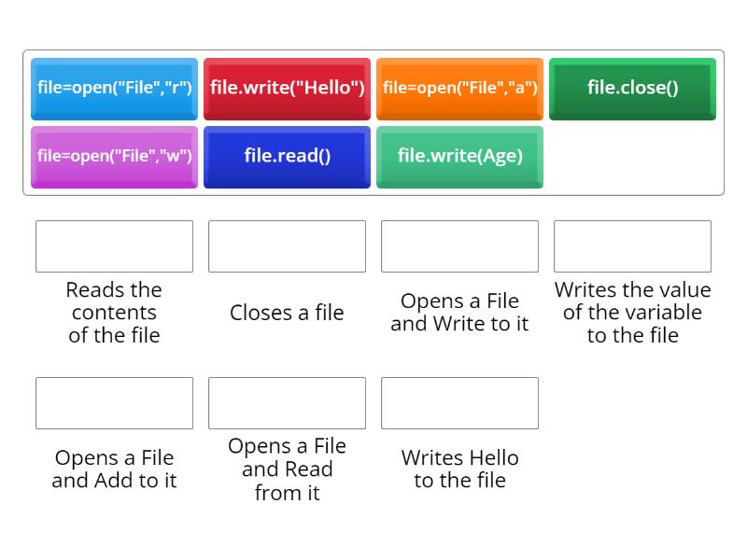
Task: Click the red file.write("Hello") tile
Action: pyautogui.click(x=287, y=89)
